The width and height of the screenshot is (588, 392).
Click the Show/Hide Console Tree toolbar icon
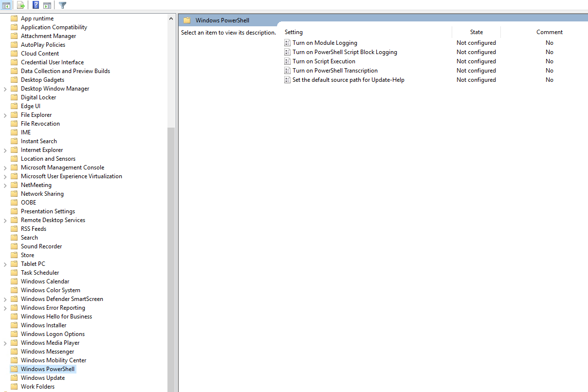[x=6, y=5]
